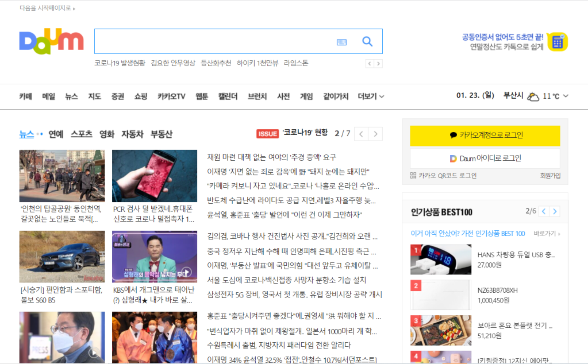The image size is (588, 364).
Task: Go to next popular products page arrow
Action: (x=555, y=211)
